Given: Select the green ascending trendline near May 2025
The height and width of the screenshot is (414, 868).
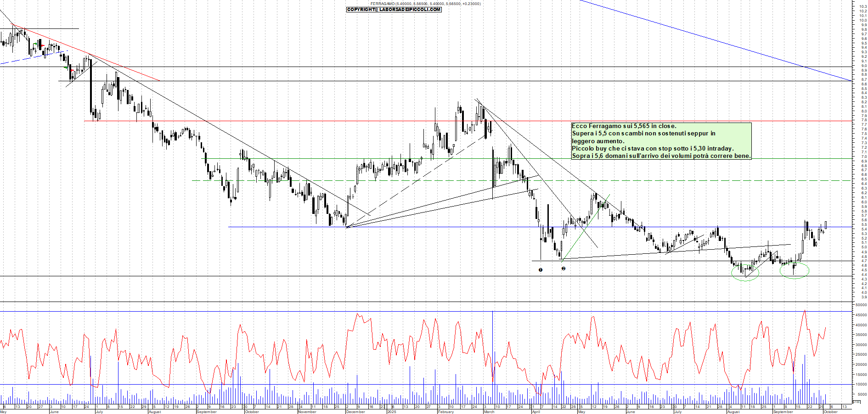Looking at the screenshot, I should tap(586, 227).
